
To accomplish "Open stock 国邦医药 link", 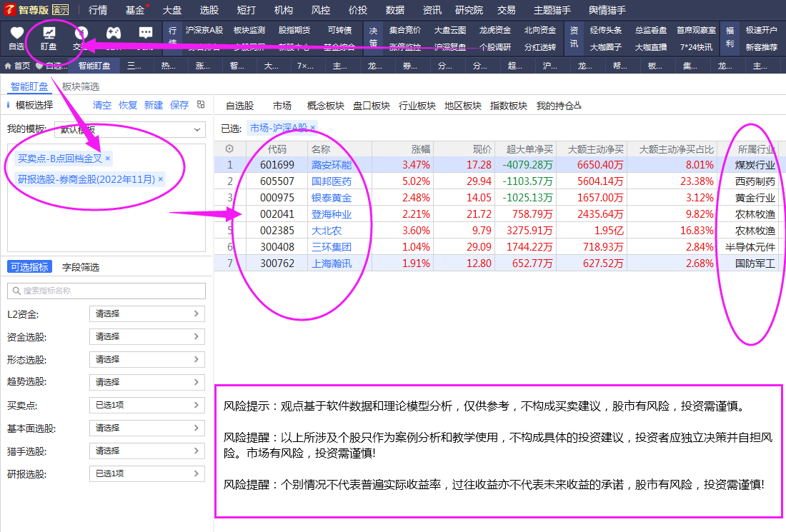I will pyautogui.click(x=332, y=181).
